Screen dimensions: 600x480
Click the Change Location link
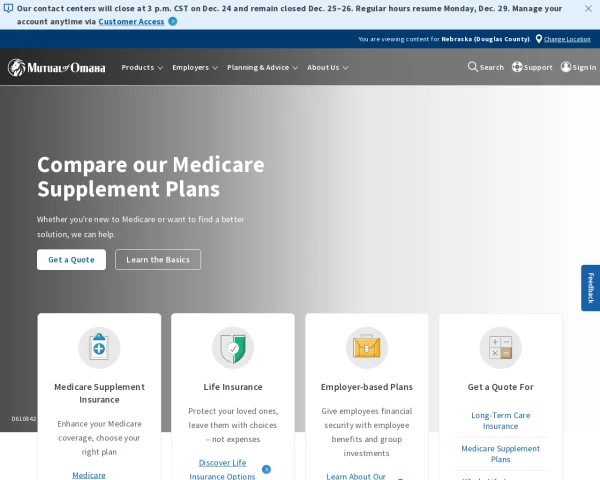click(x=567, y=39)
